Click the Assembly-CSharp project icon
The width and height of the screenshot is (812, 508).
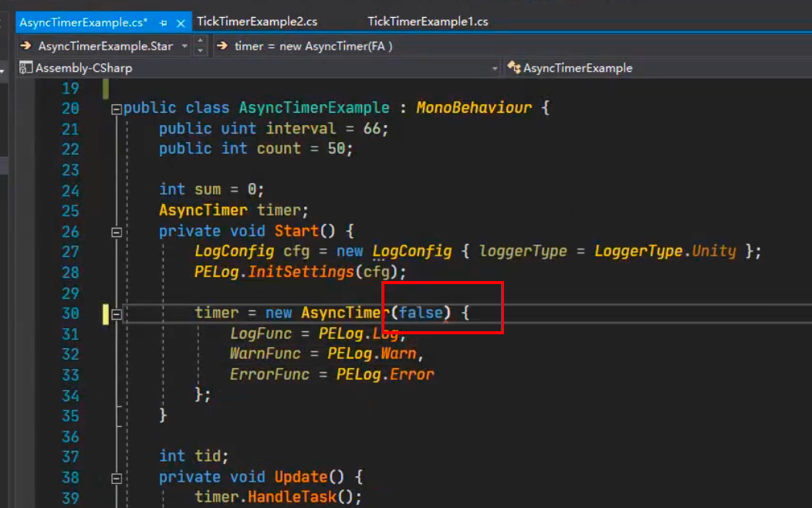tap(25, 68)
